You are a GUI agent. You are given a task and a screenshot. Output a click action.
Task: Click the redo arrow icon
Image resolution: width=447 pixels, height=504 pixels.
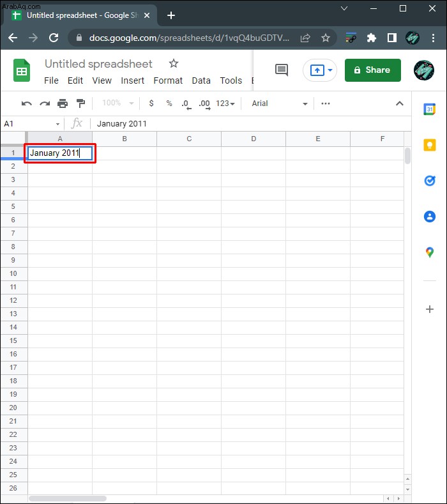tap(45, 103)
